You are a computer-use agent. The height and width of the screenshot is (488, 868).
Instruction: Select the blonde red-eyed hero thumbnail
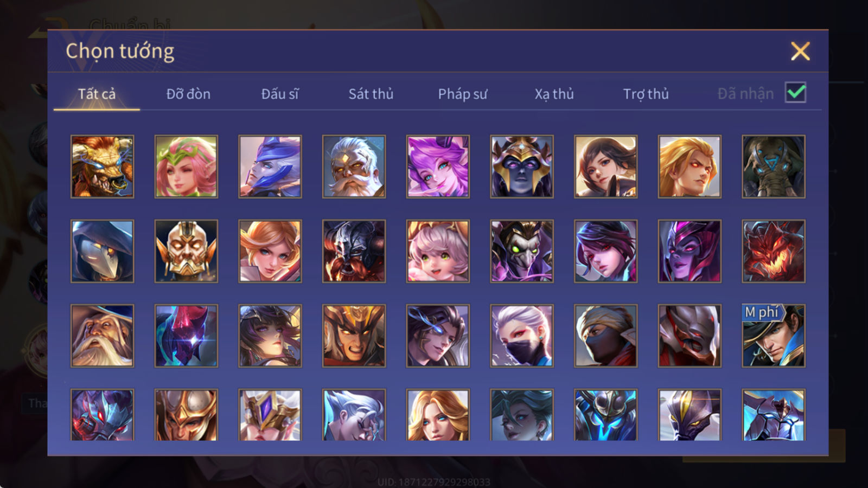point(690,166)
